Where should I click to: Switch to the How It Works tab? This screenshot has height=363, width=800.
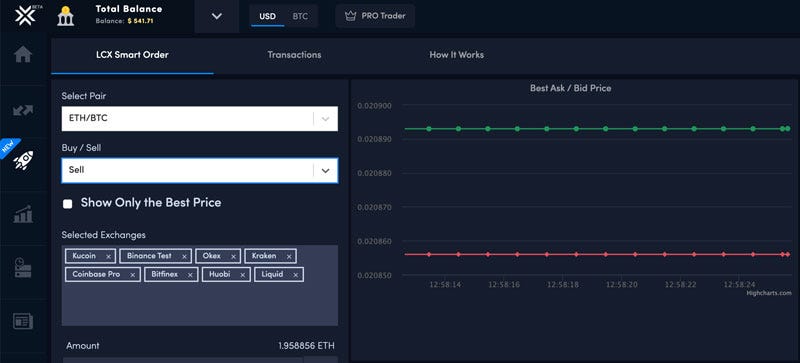point(457,55)
